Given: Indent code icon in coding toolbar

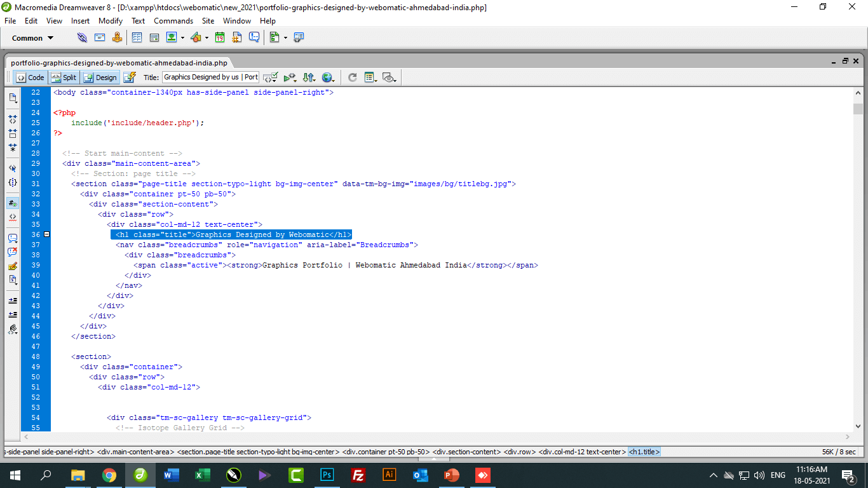Looking at the screenshot, I should click(x=13, y=301).
